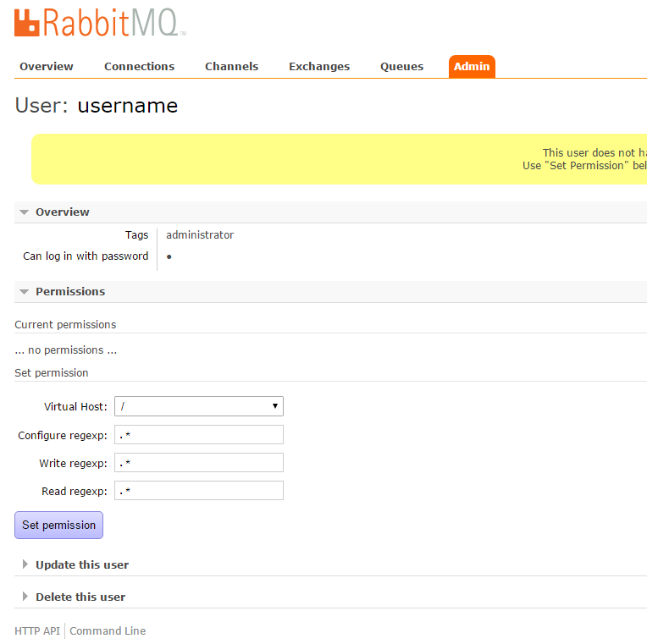Viewport: 647px width, 644px height.
Task: Click into the Read regexp field
Action: [x=199, y=491]
